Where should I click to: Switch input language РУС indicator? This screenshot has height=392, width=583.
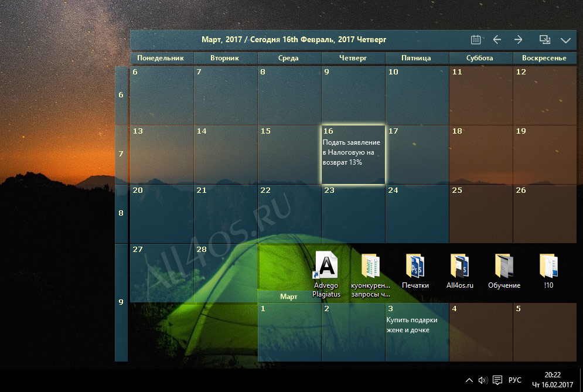point(515,380)
